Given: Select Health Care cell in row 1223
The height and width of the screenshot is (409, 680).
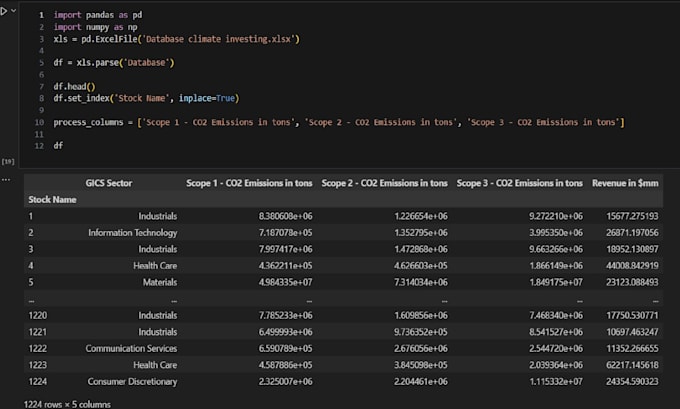Looking at the screenshot, I should [155, 365].
